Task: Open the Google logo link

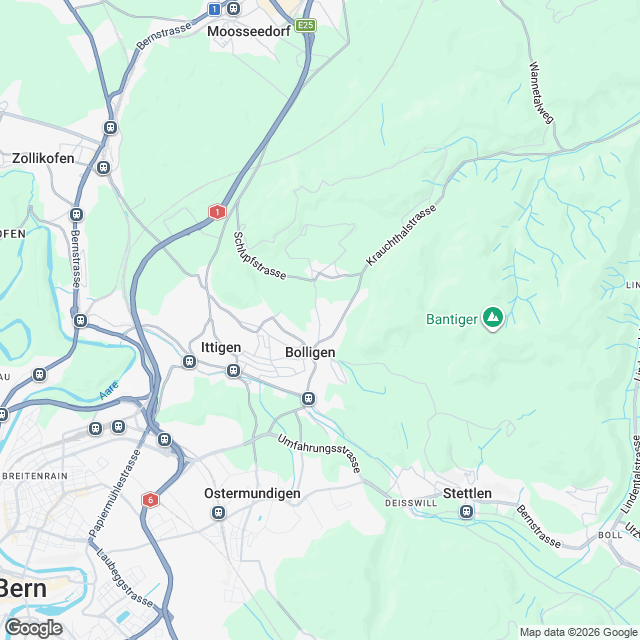Action: 34,628
